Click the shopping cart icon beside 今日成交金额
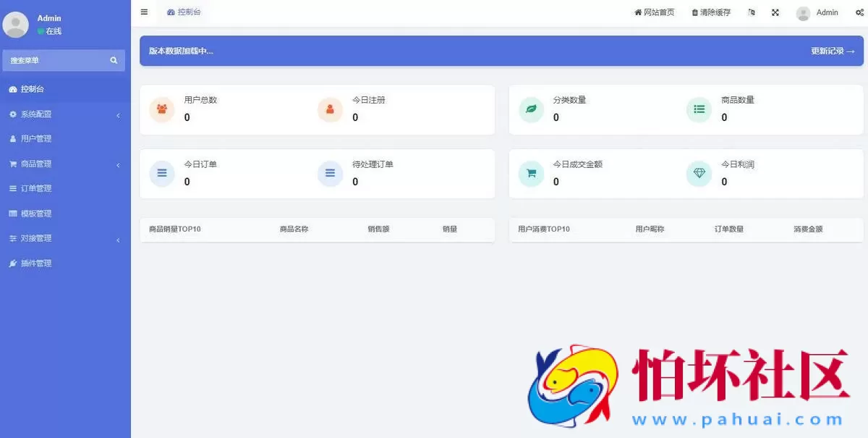 (531, 174)
